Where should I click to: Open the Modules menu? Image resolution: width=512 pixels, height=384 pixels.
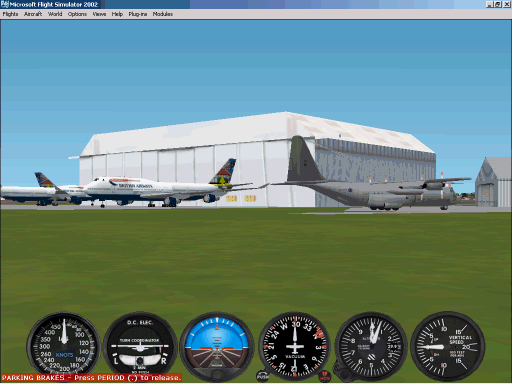pyautogui.click(x=163, y=14)
